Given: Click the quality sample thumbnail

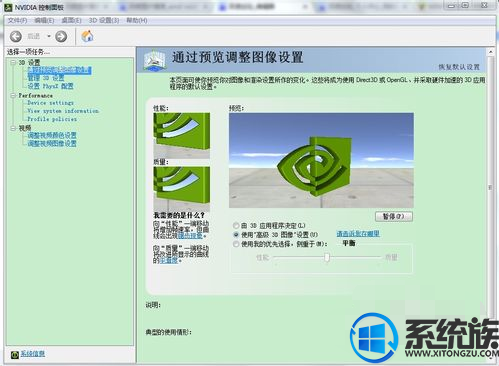Looking at the screenshot, I should (x=181, y=188).
